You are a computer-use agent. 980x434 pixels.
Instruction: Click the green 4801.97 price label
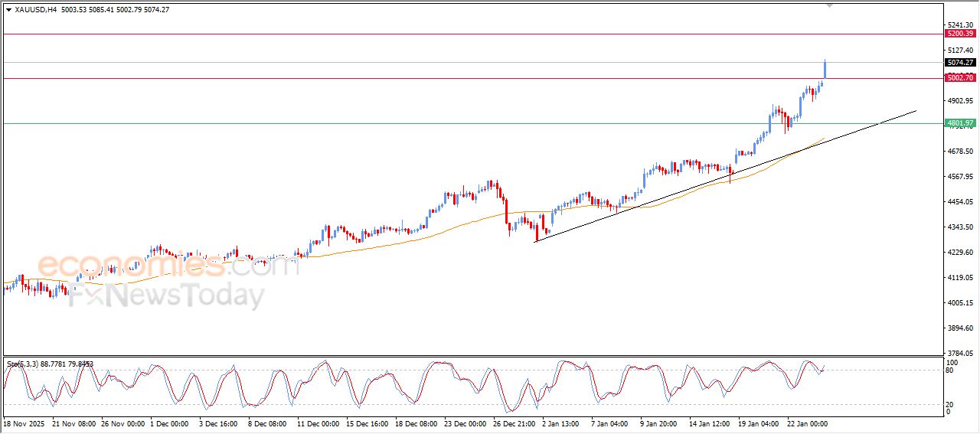pyautogui.click(x=959, y=123)
